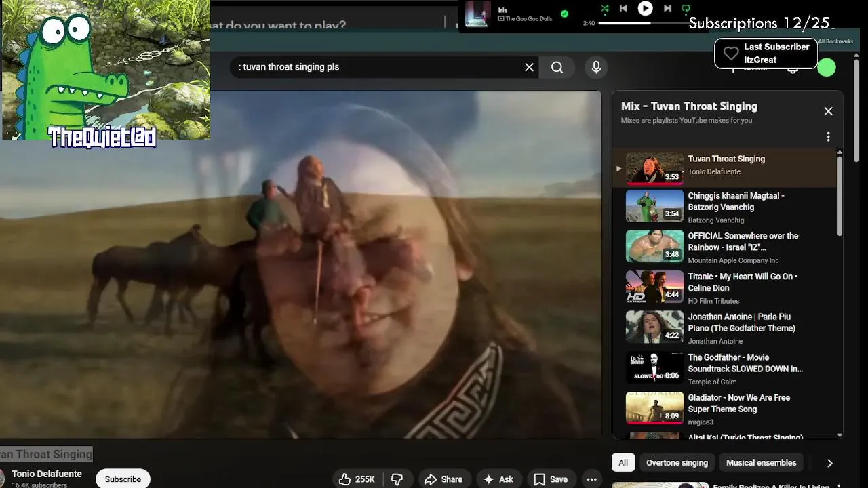Click the green saved checkmark beside Iris

(x=564, y=14)
